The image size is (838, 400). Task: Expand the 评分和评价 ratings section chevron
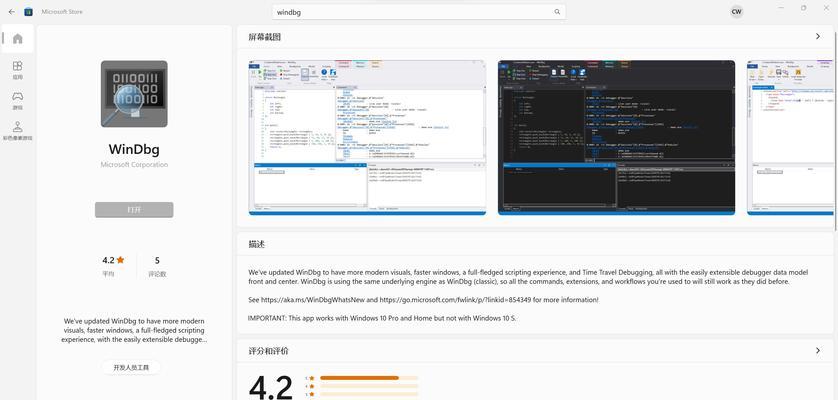coord(818,351)
